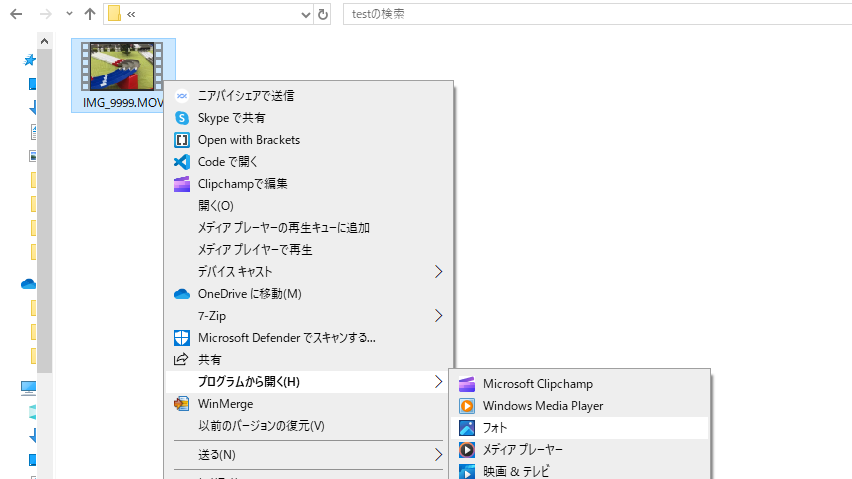Expand the hidden path chevron in the address bar
852x479 pixels.
click(131, 15)
